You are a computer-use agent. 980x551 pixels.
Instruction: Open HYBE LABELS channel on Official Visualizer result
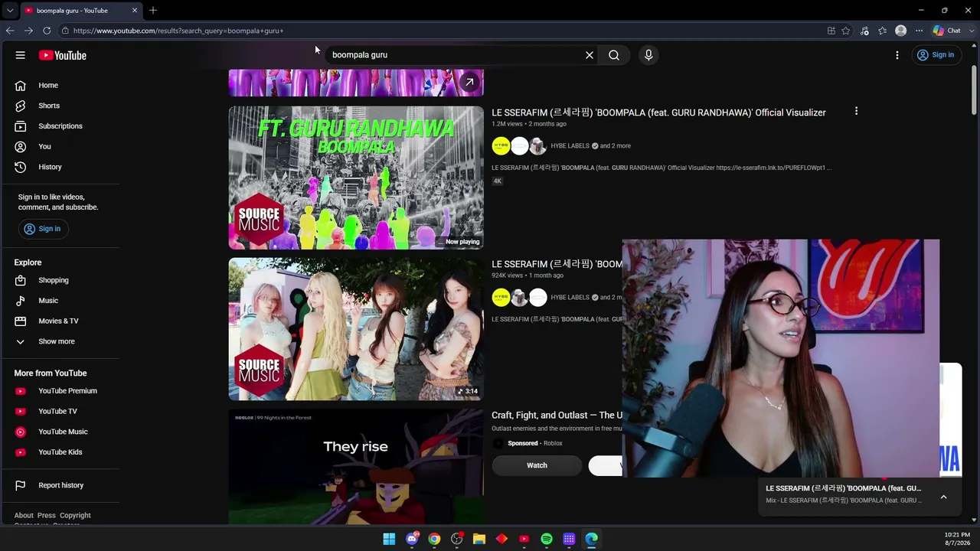pyautogui.click(x=570, y=146)
